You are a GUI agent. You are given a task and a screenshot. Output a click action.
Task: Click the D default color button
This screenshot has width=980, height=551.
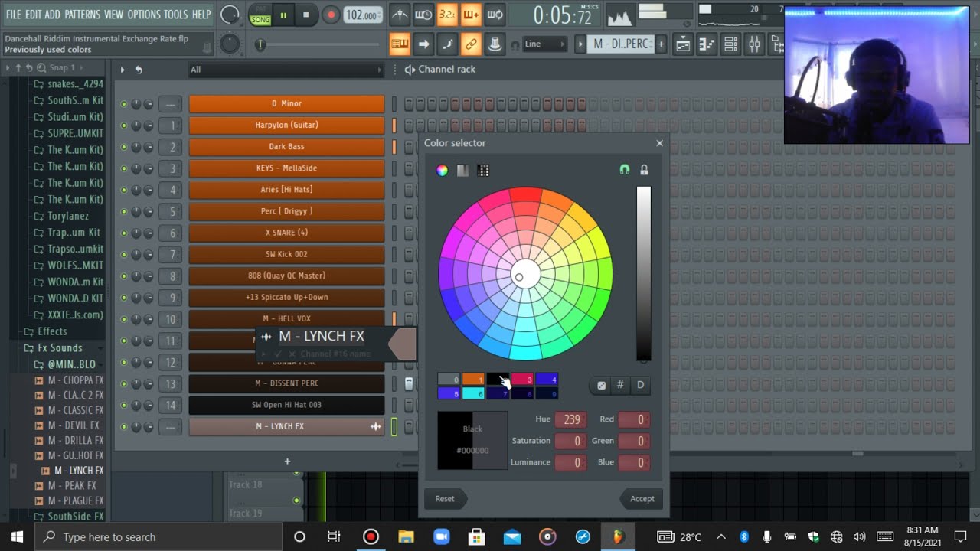[640, 385]
